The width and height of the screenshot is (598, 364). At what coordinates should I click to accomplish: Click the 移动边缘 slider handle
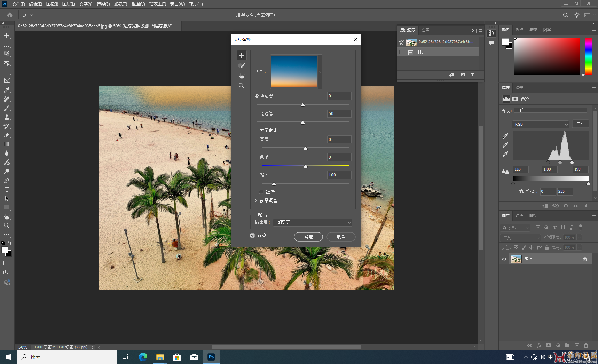point(303,105)
